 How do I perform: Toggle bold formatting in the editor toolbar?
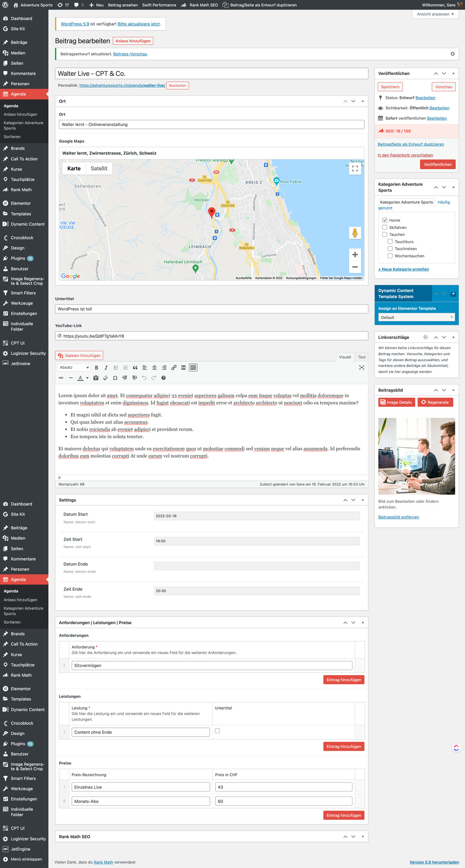pos(97,368)
